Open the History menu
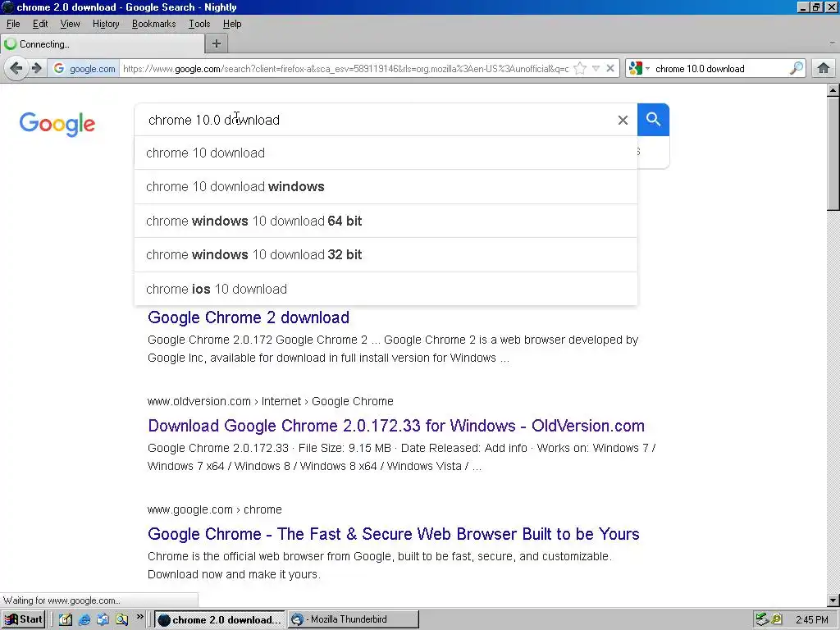This screenshot has width=840, height=630. (106, 24)
